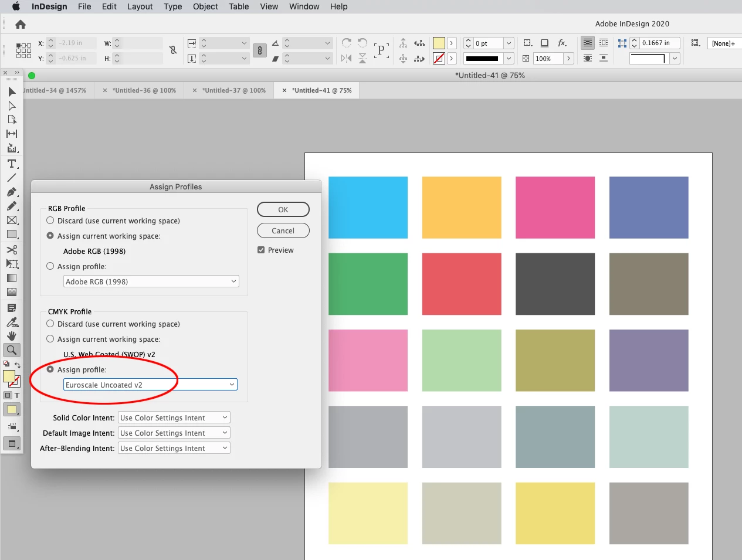
Task: Open the stroke weight 0 pt dropdown
Action: [x=509, y=43]
